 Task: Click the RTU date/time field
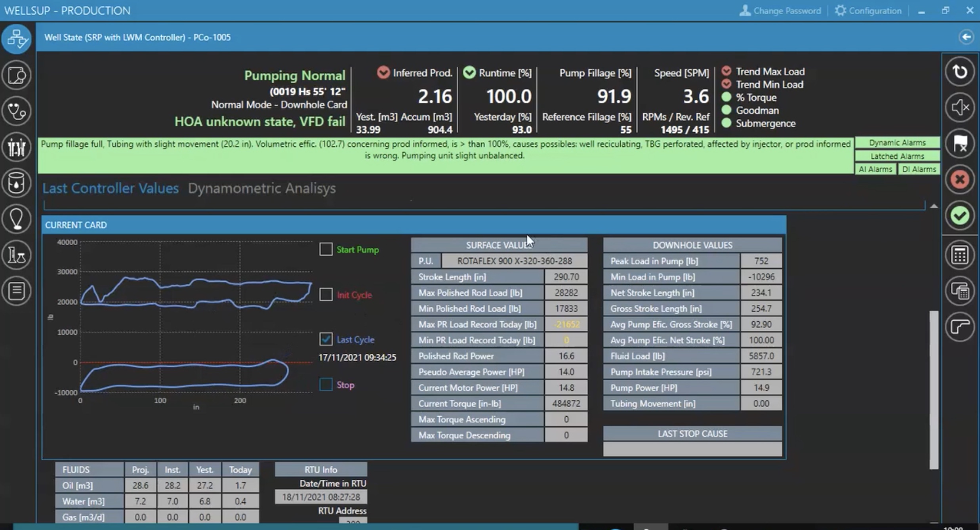click(x=321, y=497)
